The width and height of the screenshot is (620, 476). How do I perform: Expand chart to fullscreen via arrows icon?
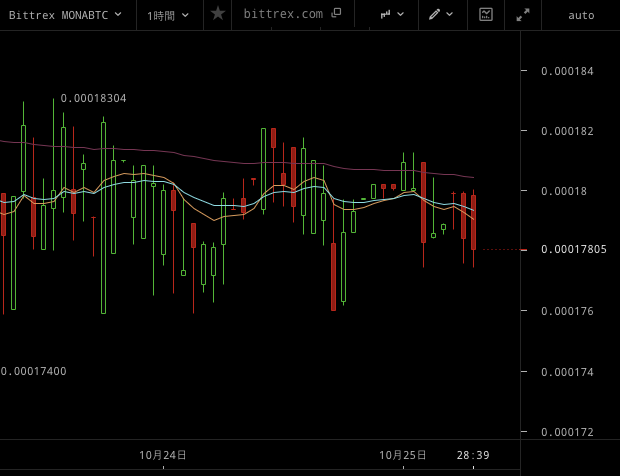(x=523, y=15)
